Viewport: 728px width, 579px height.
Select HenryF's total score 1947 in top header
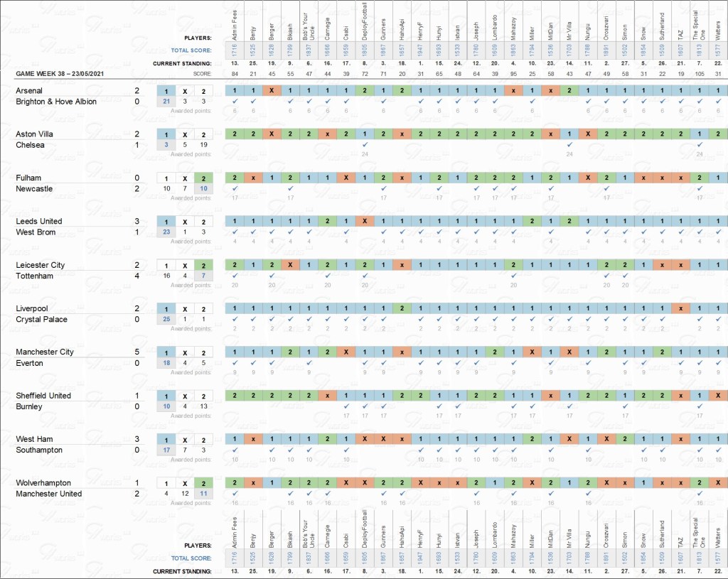click(x=420, y=50)
